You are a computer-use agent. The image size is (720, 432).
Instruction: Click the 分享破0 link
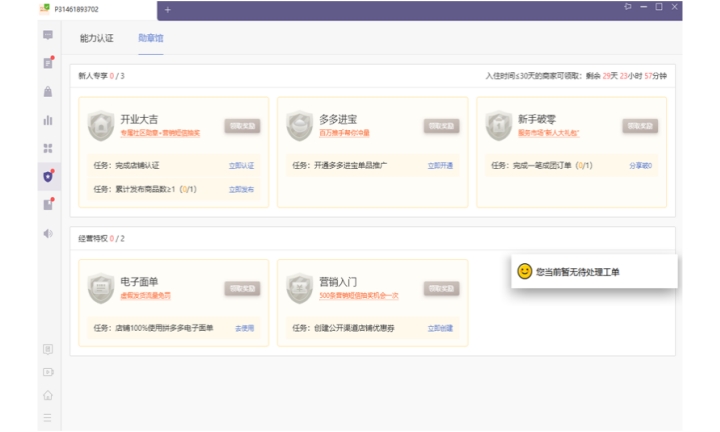click(641, 166)
